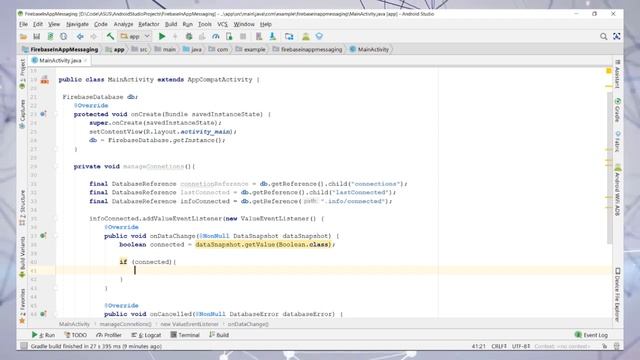Open the Logcat tool window
640x360 pixels.
coord(146,335)
